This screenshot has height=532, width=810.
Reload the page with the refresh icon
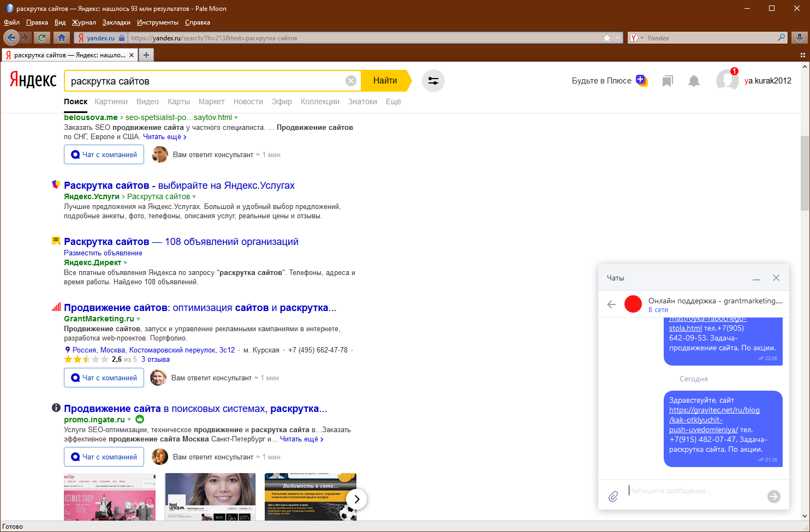point(41,38)
